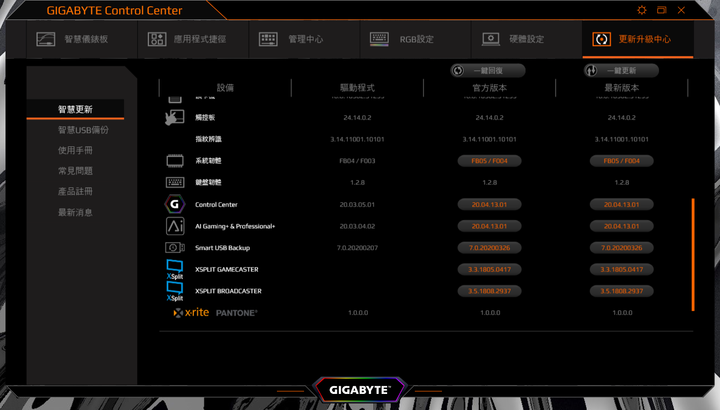Install official AI Gaming+ 20.04.13.01 version
This screenshot has height=410, width=720.
tap(489, 226)
